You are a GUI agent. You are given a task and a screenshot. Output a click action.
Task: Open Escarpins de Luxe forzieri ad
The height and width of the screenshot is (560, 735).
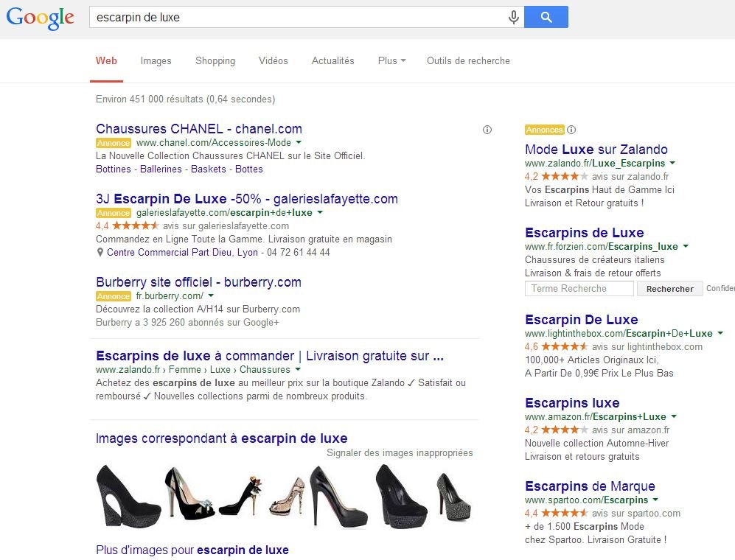[585, 233]
